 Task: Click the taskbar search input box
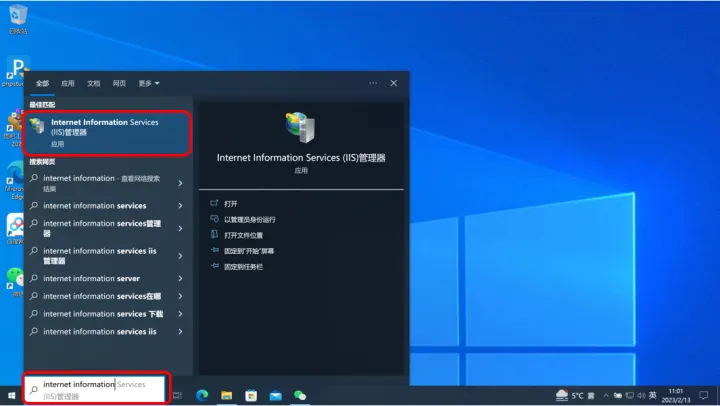(97, 389)
